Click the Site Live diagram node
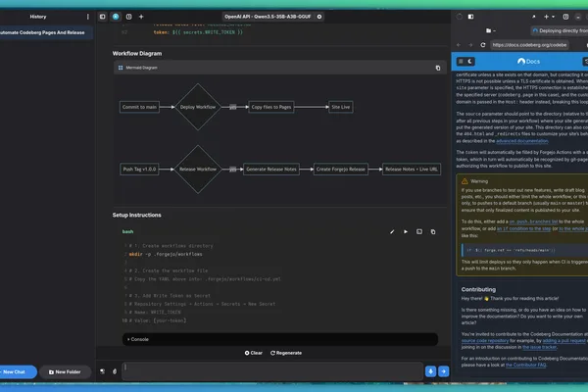The height and width of the screenshot is (392, 588). [x=340, y=107]
